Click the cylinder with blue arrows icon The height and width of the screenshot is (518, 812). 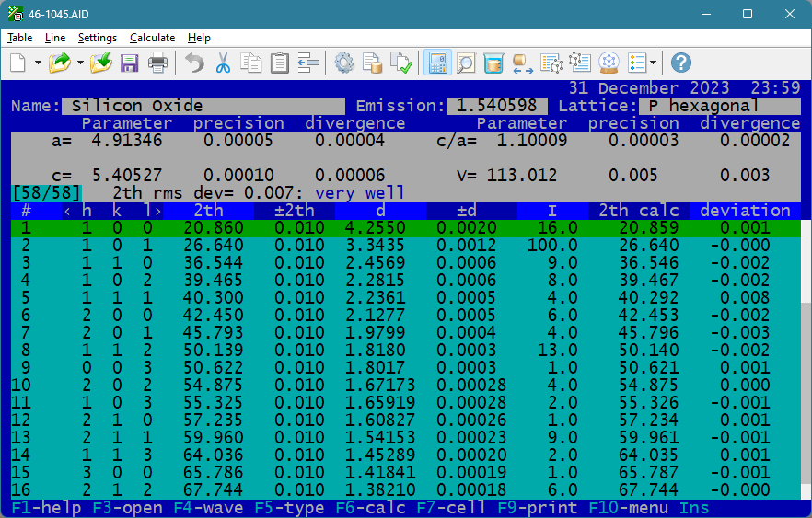point(523,63)
